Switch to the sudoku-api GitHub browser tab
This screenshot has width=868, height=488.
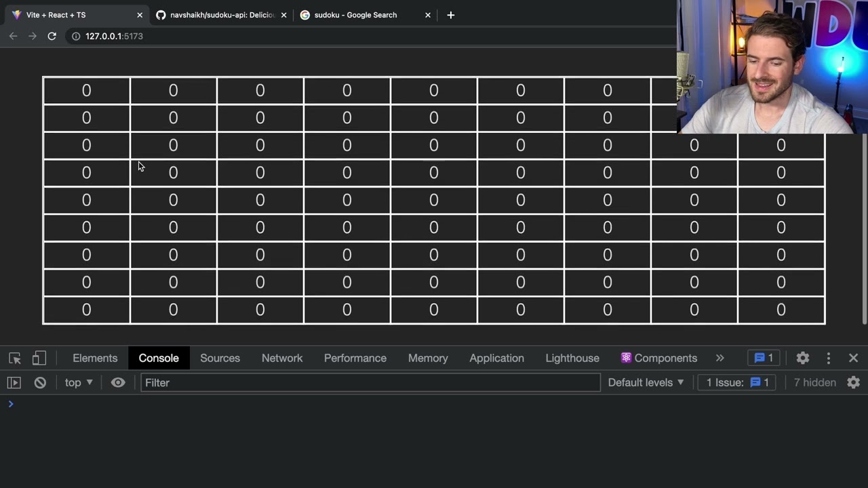tap(222, 15)
